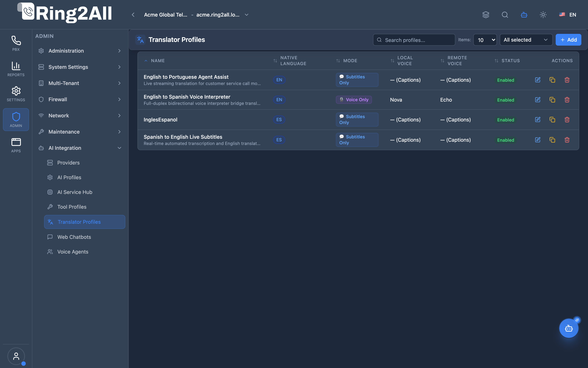Sort table by Native Language column
588x368 pixels.
click(x=290, y=61)
